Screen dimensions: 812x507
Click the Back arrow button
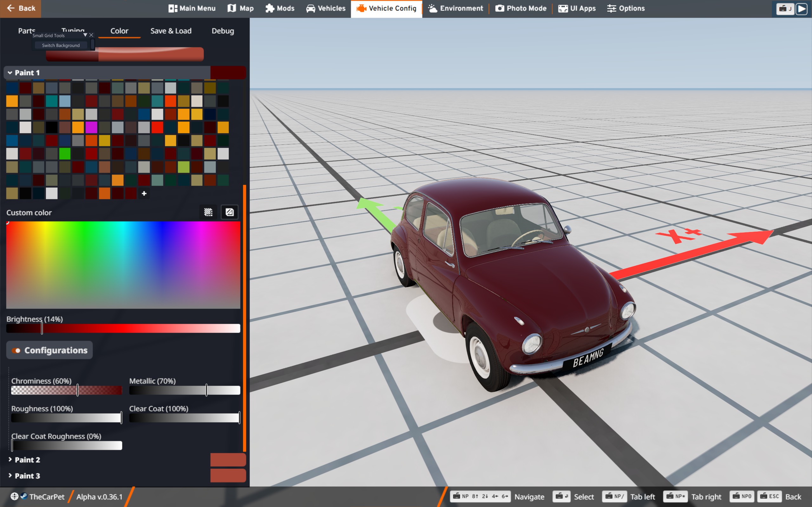tap(21, 8)
